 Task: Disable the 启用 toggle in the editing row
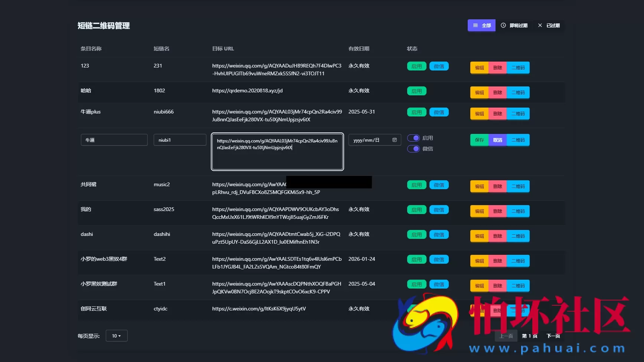(413, 138)
